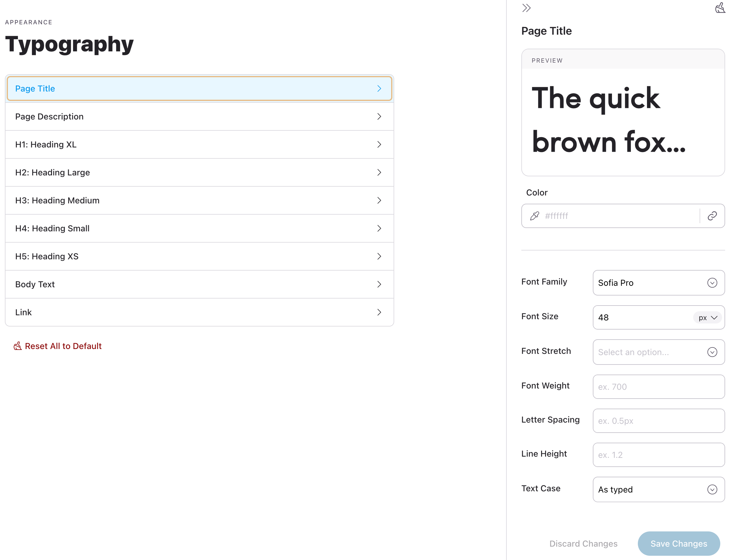Click the reset broom icon in panel header

[x=720, y=8]
